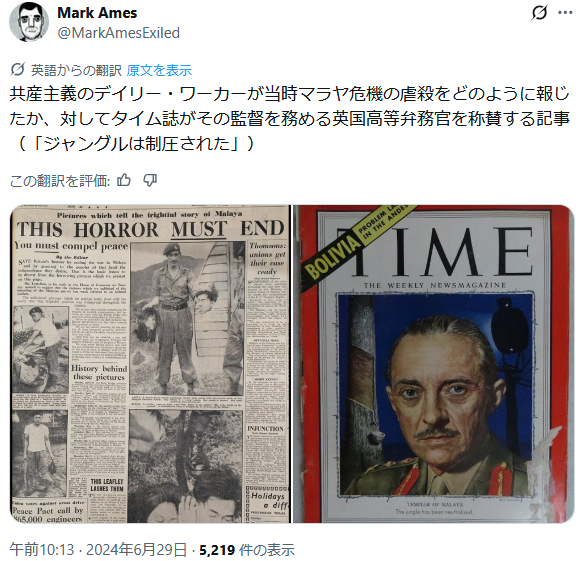Open the @MarkAmesExiled handle
Screen dimensions: 583x561
point(119,33)
